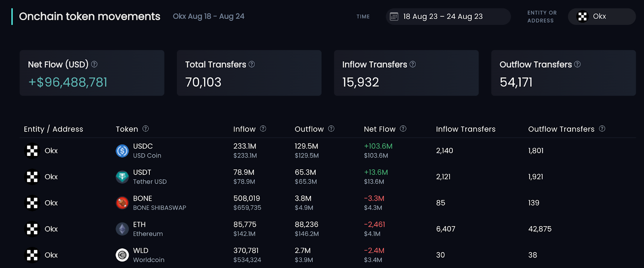The image size is (644, 268).
Task: Open the Okx entity or address selector
Action: pyautogui.click(x=602, y=17)
